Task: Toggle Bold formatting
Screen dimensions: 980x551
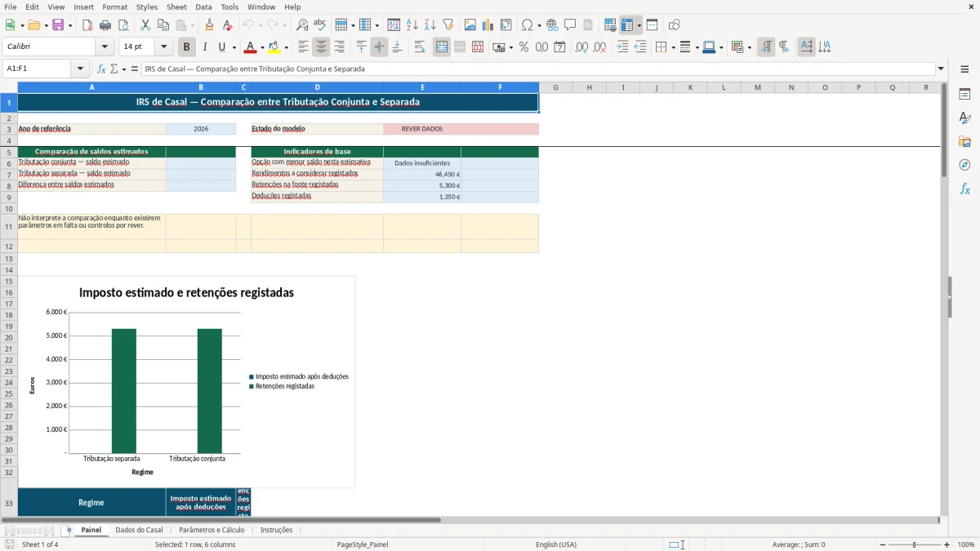Action: pyautogui.click(x=187, y=47)
